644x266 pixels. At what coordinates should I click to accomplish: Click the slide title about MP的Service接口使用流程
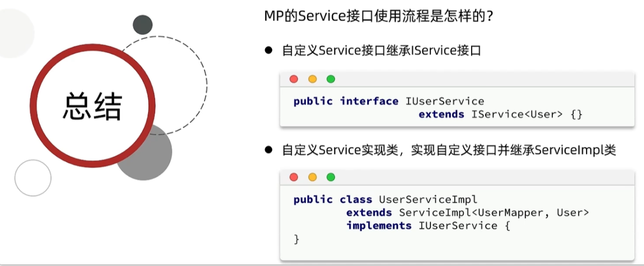378,16
